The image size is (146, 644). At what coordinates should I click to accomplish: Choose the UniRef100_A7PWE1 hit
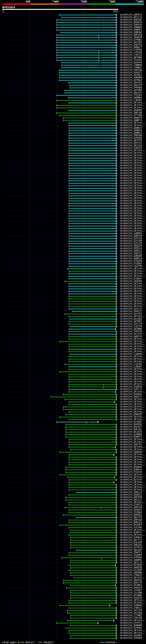coord(131,40)
